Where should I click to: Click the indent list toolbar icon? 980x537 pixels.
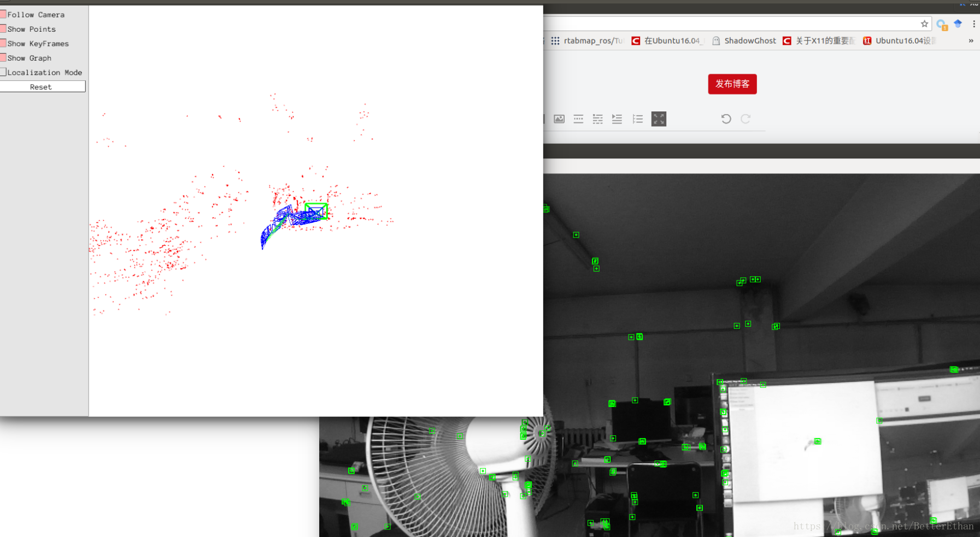pyautogui.click(x=617, y=119)
